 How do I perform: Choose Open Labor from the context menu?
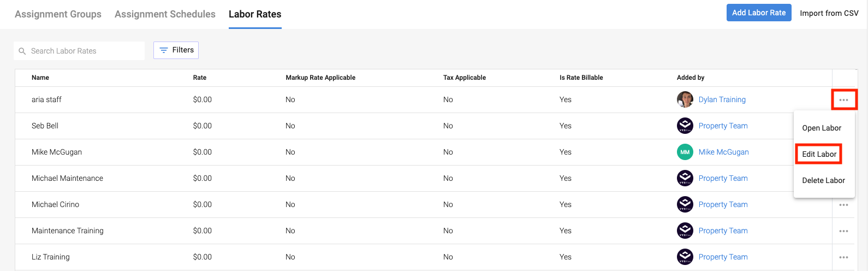pos(822,128)
